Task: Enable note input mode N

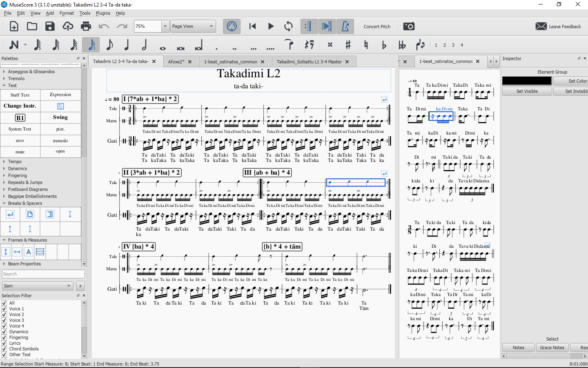Action: coord(14,45)
